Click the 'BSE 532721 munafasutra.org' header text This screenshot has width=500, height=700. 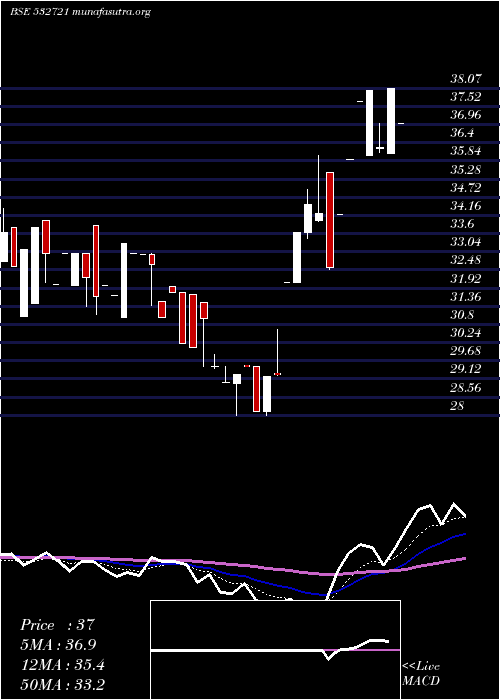point(80,12)
